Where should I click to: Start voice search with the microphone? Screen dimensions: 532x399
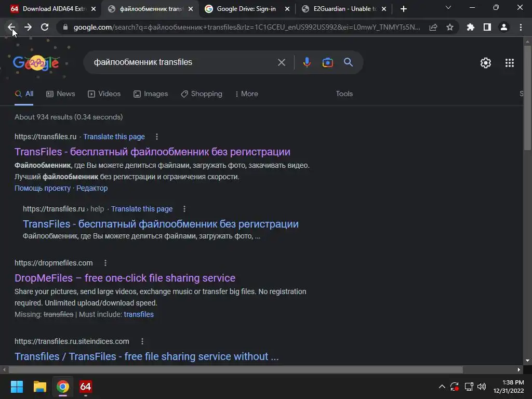[x=307, y=62]
